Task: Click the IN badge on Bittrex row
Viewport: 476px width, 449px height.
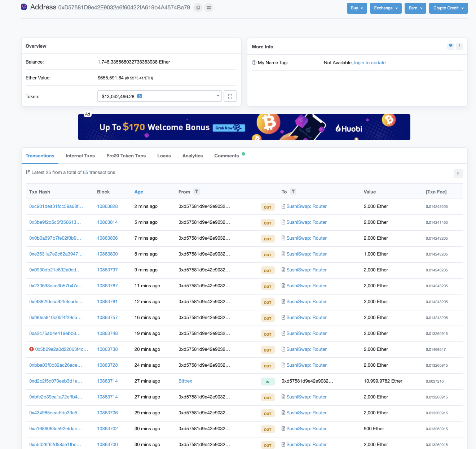Action: coord(268,382)
